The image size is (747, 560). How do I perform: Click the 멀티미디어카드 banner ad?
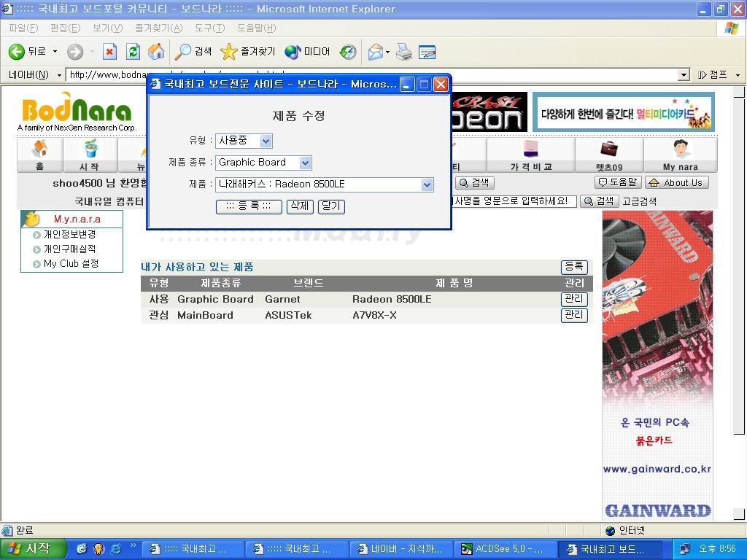(x=624, y=112)
